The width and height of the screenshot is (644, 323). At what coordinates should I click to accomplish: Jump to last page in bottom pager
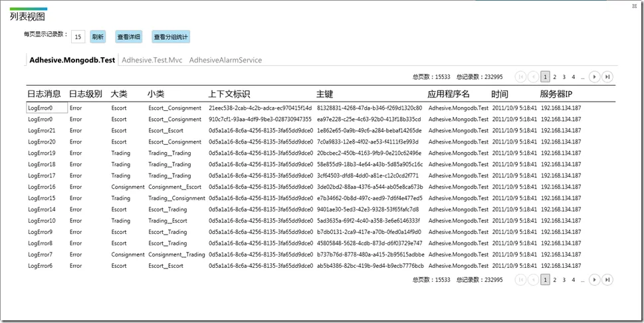point(607,280)
